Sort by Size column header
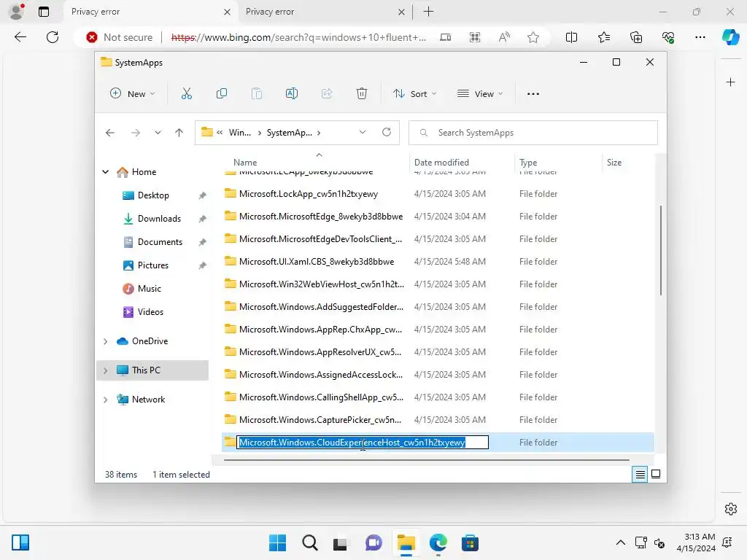747x560 pixels. (614, 163)
